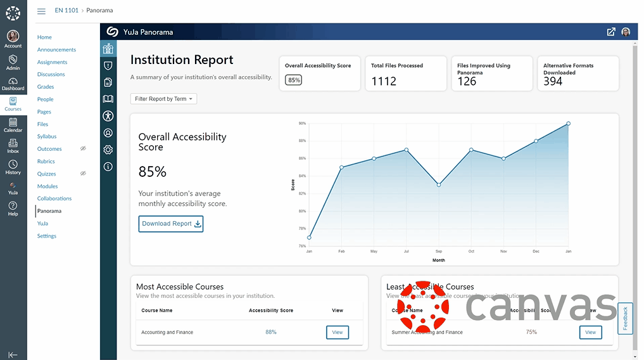644x360 pixels.
Task: View the Accounting and Finance 88% course
Action: (337, 332)
